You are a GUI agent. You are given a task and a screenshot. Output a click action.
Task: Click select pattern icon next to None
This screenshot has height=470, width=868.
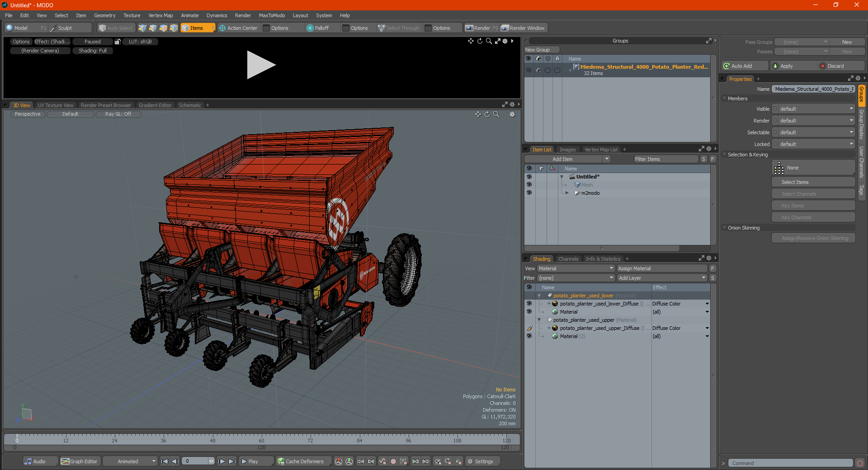[779, 168]
